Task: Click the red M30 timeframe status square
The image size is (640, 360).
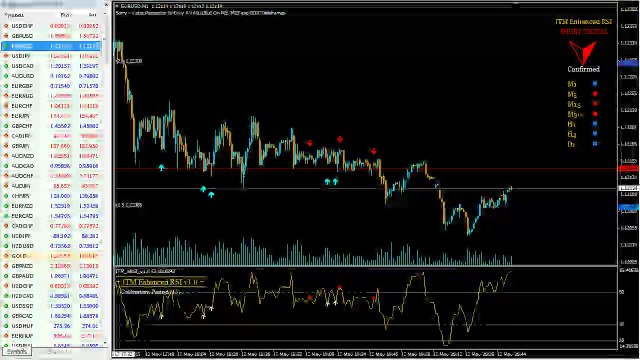Action: pyautogui.click(x=595, y=114)
